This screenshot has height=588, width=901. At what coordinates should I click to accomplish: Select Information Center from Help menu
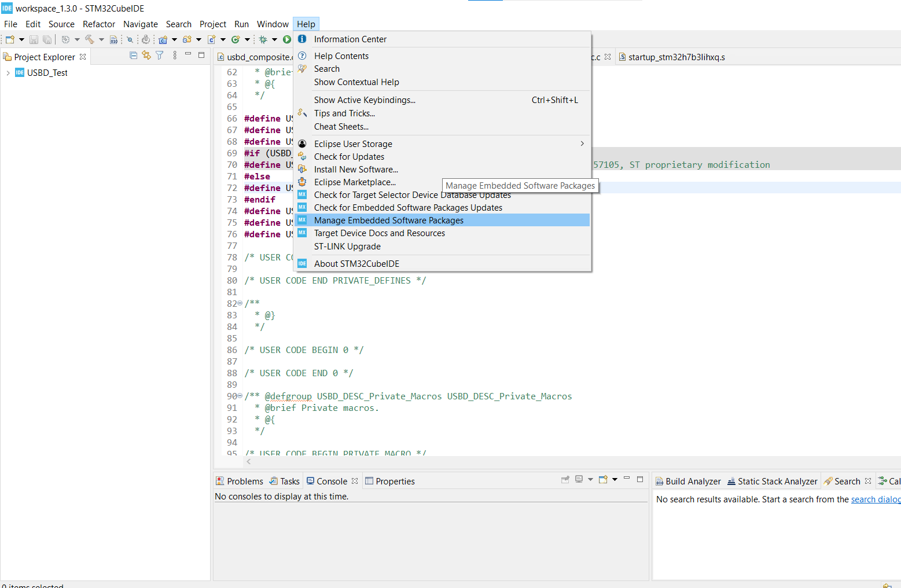[x=443, y=39]
